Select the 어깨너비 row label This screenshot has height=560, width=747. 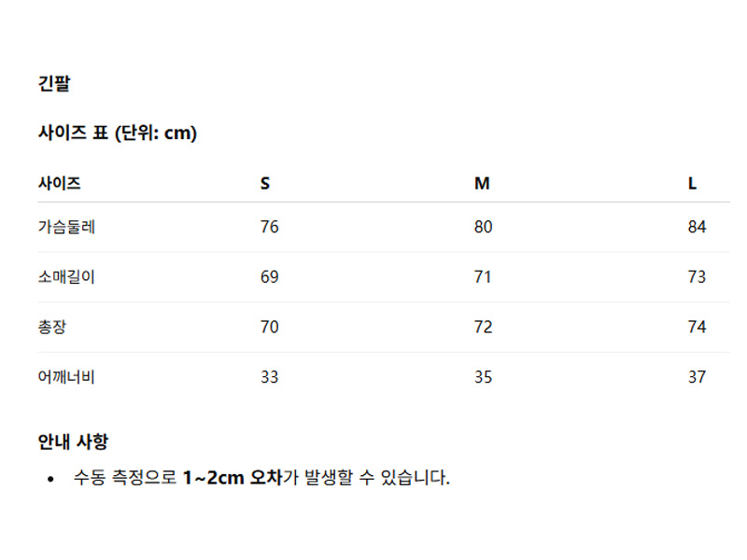(x=66, y=377)
